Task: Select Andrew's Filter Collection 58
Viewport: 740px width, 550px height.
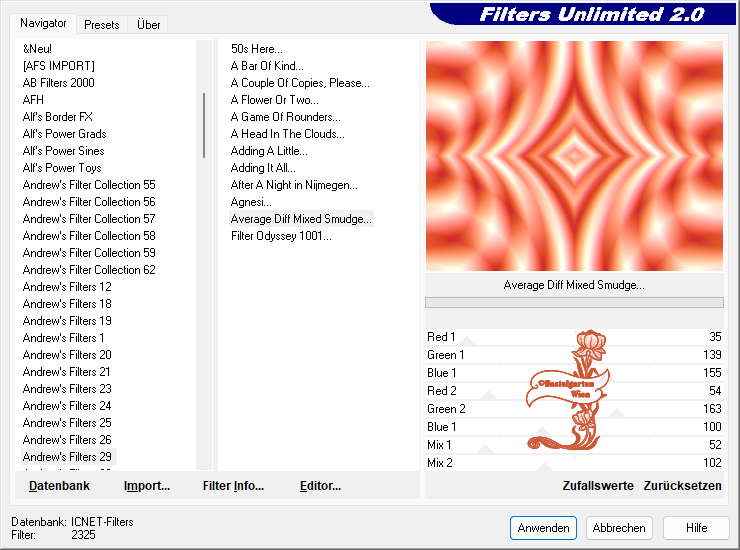Action: 89,236
